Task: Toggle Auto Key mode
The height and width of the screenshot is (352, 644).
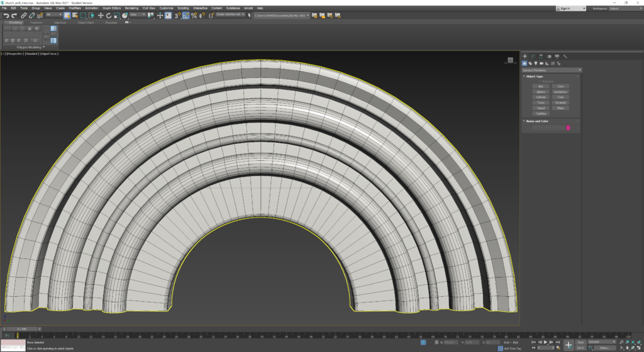Action: point(580,342)
